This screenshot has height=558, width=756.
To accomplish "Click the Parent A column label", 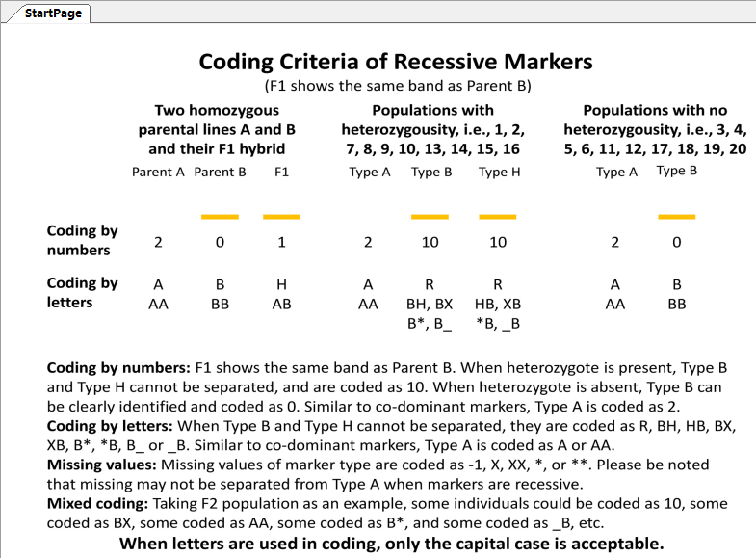I will pyautogui.click(x=158, y=173).
